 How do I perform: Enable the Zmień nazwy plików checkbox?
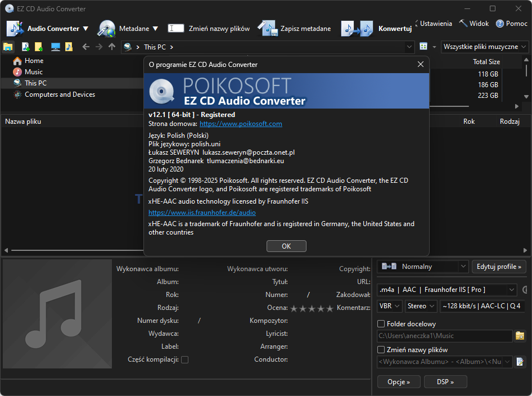(x=381, y=349)
